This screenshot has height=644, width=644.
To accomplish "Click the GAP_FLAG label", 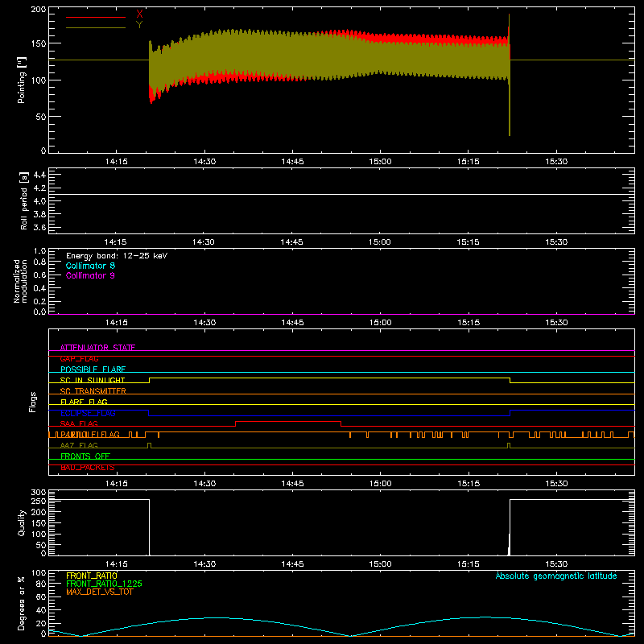I will coord(79,358).
